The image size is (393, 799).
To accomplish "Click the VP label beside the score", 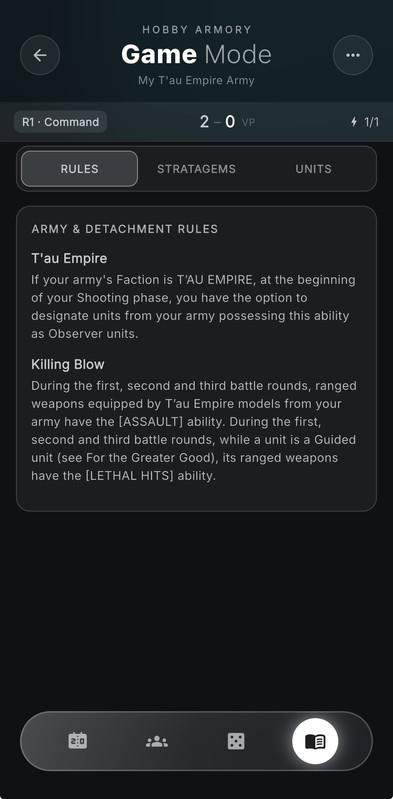I will tap(248, 123).
